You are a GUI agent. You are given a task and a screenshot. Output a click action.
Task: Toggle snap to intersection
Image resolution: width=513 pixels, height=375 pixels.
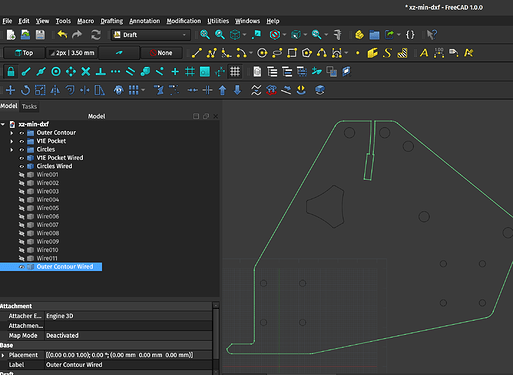[86, 71]
